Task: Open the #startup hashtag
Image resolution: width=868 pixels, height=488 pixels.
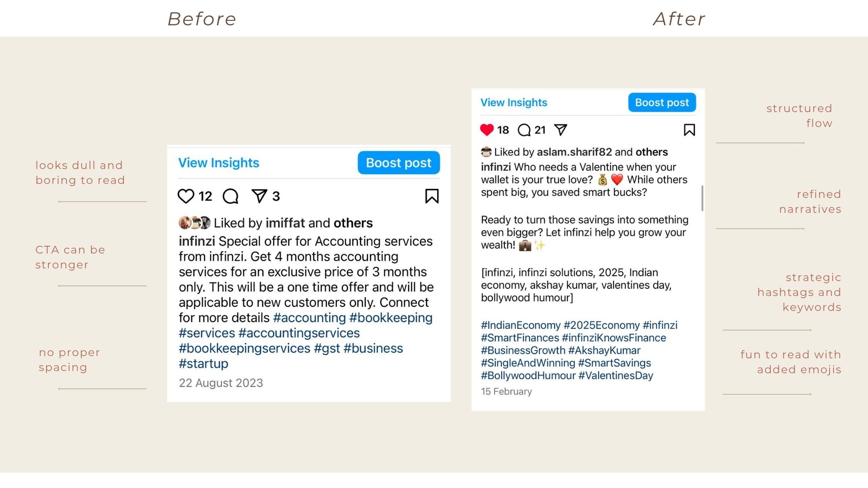Action: pos(203,364)
